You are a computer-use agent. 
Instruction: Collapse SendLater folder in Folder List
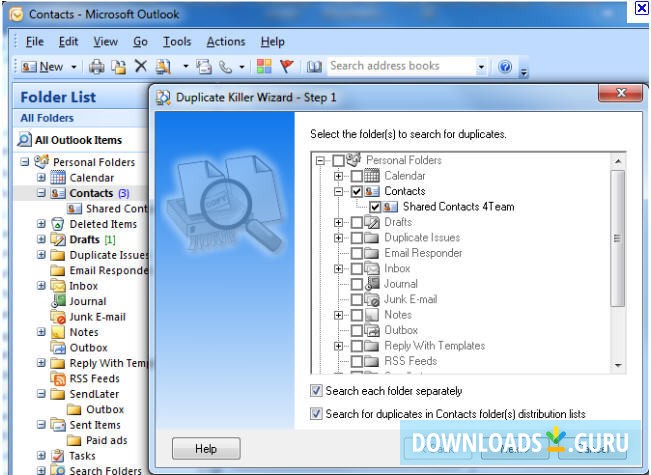coord(41,393)
